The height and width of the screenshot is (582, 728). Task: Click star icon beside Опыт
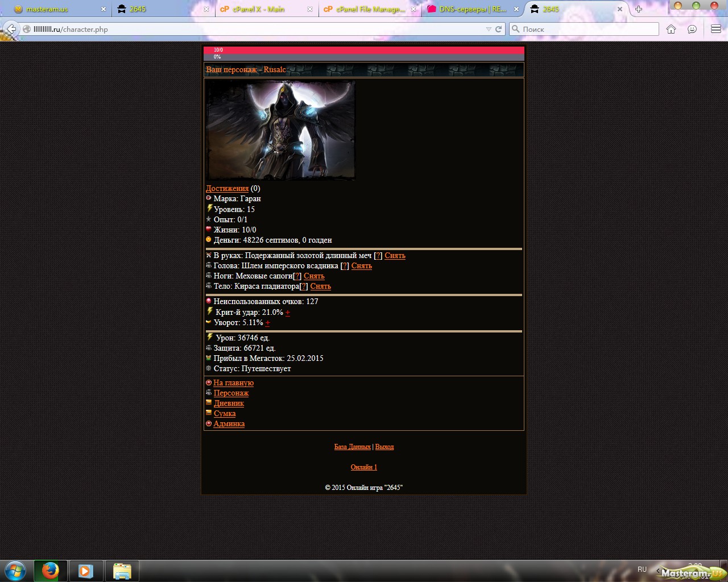[209, 219]
